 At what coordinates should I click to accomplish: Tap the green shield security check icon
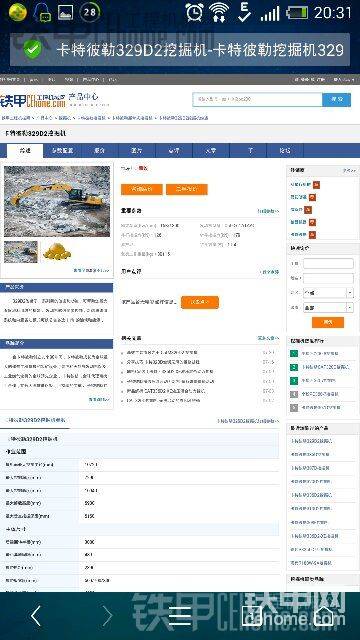(x=32, y=50)
